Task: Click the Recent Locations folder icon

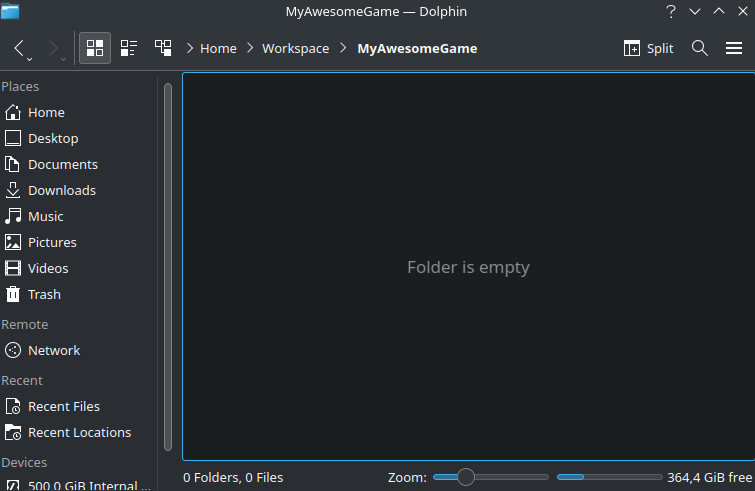Action: [13, 432]
